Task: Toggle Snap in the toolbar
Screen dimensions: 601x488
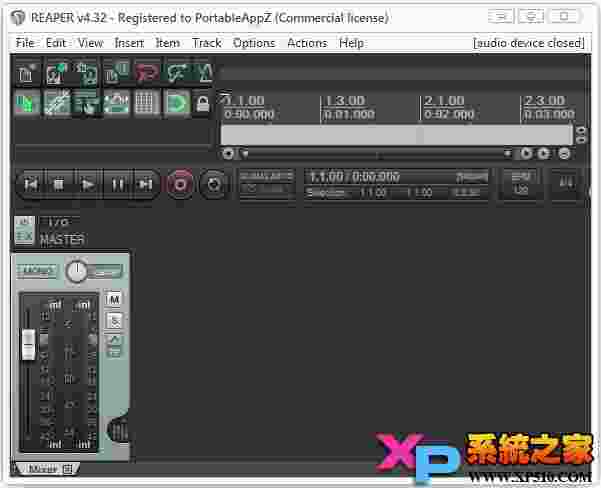Action: pyautogui.click(x=177, y=103)
